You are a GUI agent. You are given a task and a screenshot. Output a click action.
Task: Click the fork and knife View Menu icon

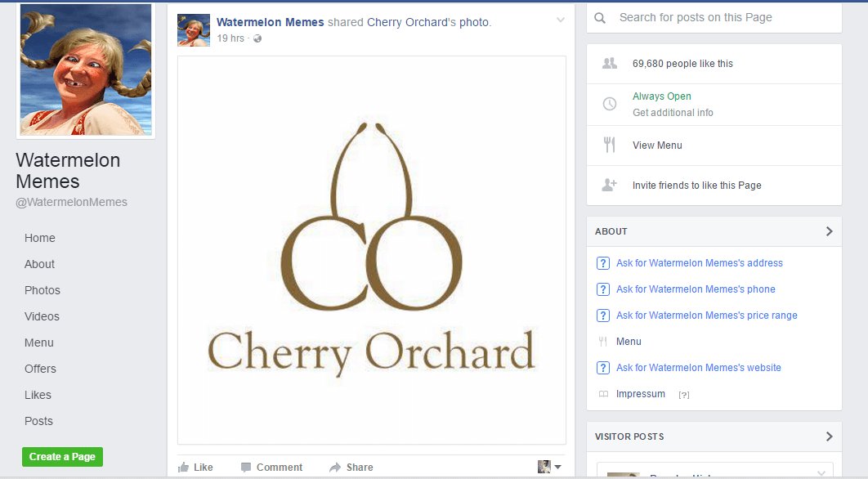[x=609, y=145]
